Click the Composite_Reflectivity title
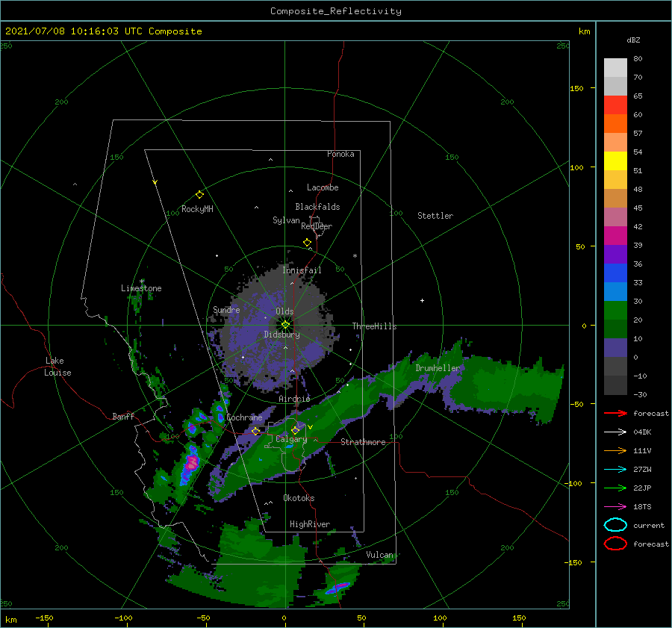 coord(336,11)
